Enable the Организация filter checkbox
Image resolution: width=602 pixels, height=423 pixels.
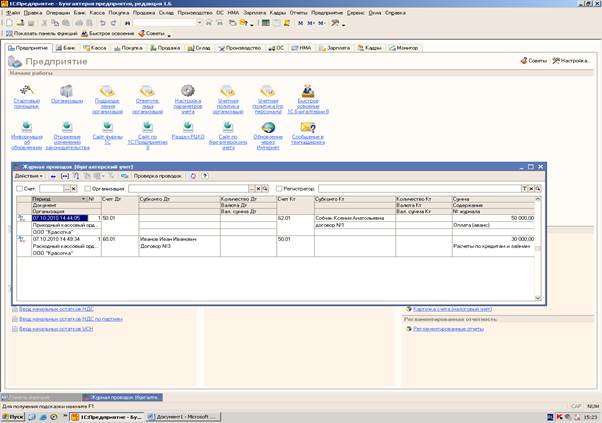88,188
